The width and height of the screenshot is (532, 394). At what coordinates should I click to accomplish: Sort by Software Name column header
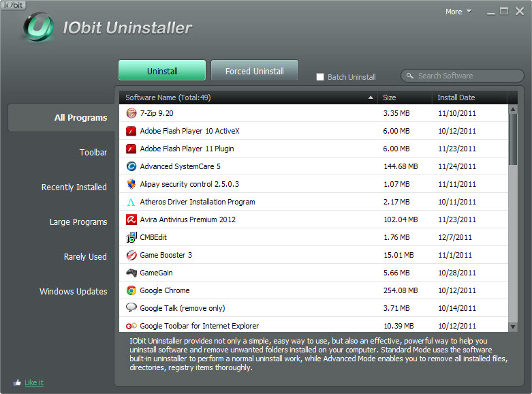point(249,97)
